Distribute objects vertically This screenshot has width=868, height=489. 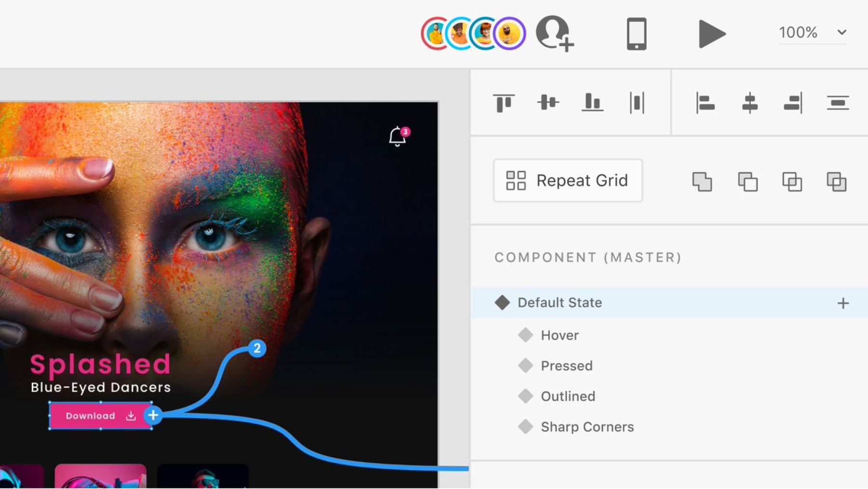(838, 103)
